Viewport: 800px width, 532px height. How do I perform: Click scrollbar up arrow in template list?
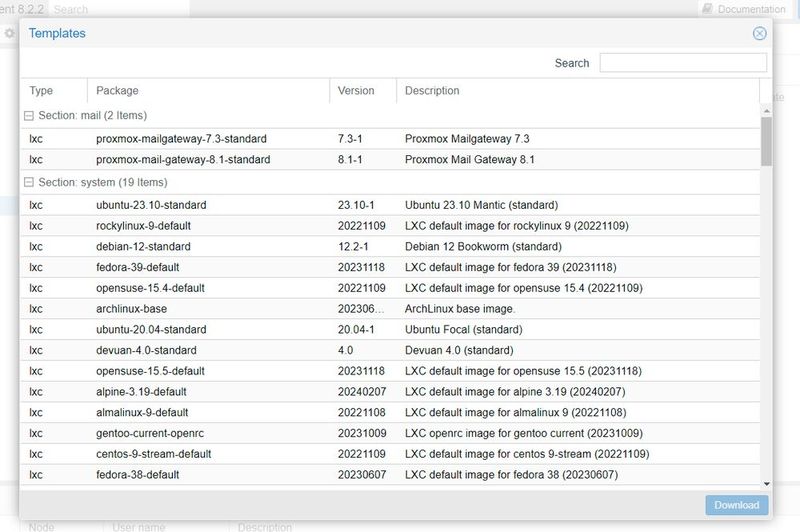766,111
